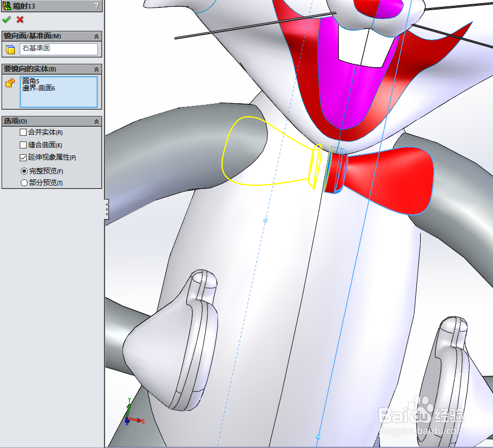Screen dimensions: 493x448
Task: Select 完整预览 radio button
Action: click(x=24, y=171)
